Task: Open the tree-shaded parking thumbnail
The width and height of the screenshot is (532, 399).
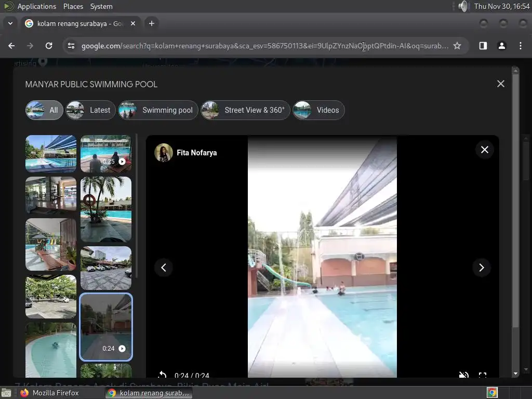Action: click(51, 297)
